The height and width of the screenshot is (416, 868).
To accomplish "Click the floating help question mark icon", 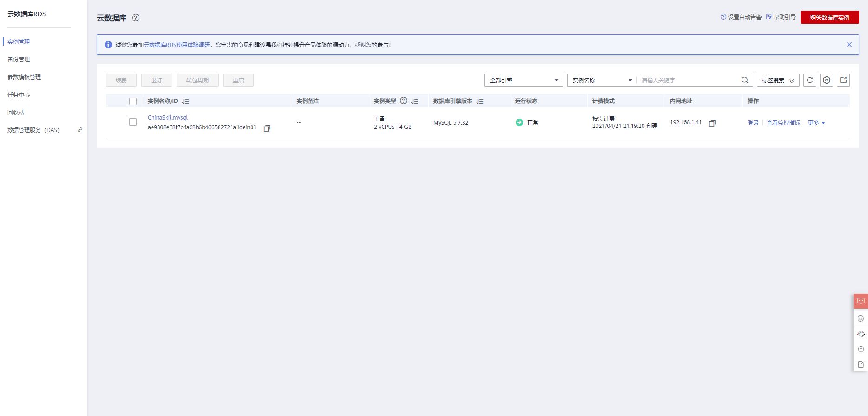I will (861, 349).
